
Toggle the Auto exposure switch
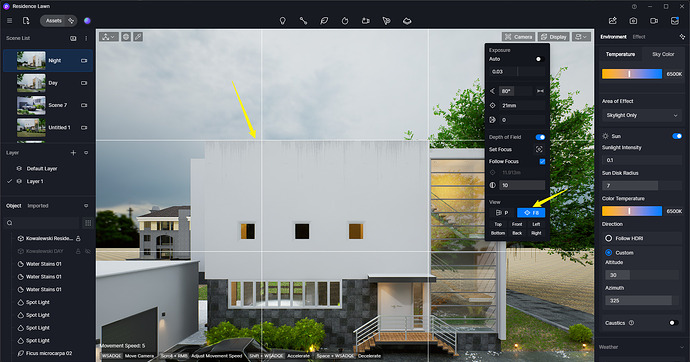540,59
